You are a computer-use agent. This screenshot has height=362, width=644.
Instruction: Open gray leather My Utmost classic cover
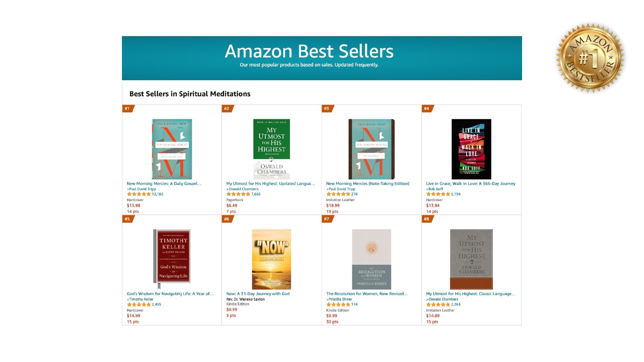pyautogui.click(x=471, y=259)
